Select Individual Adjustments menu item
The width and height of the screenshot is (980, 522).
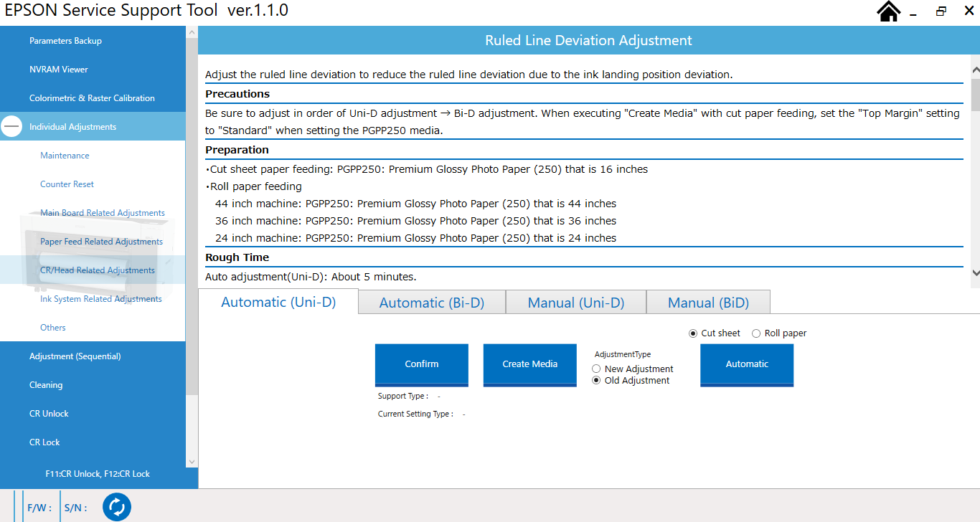93,127
